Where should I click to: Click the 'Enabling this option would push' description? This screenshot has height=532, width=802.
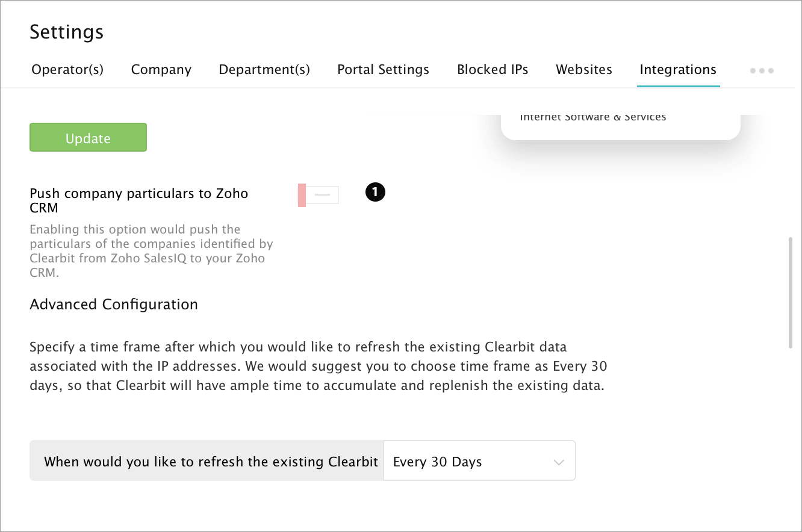151,251
